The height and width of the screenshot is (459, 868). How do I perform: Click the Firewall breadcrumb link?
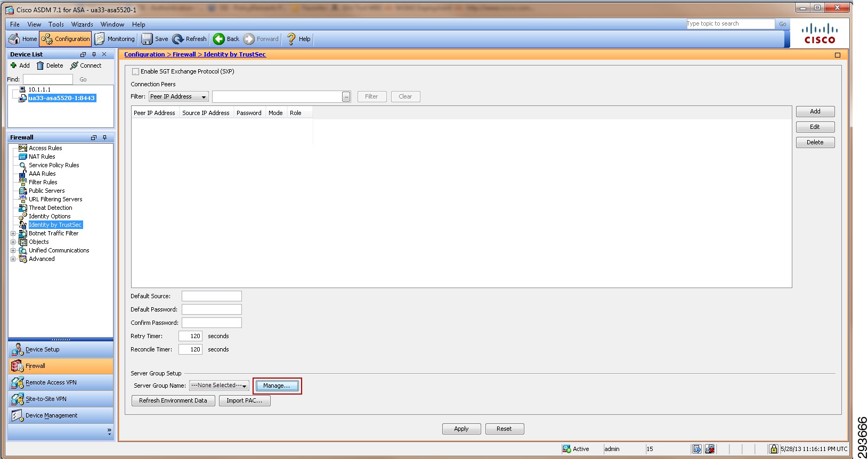click(x=184, y=54)
